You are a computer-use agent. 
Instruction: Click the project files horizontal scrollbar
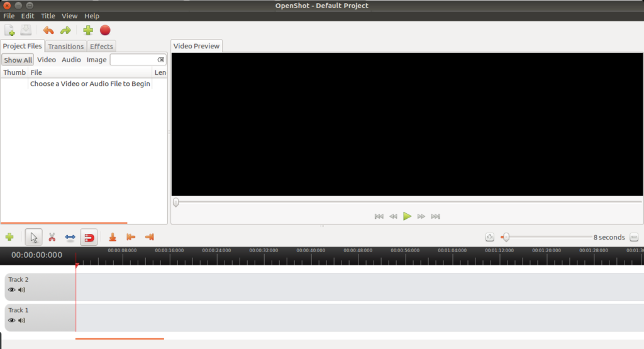pos(64,223)
